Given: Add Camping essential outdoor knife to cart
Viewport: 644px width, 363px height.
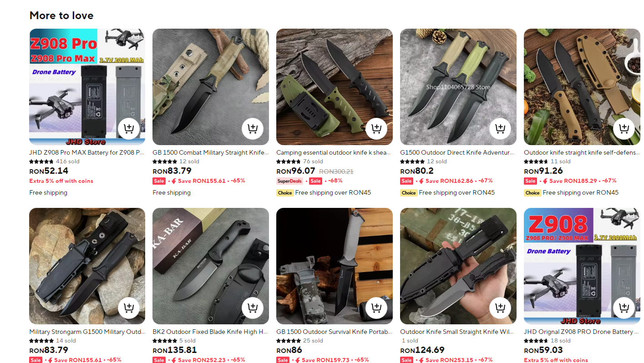Looking at the screenshot, I should coord(376,129).
